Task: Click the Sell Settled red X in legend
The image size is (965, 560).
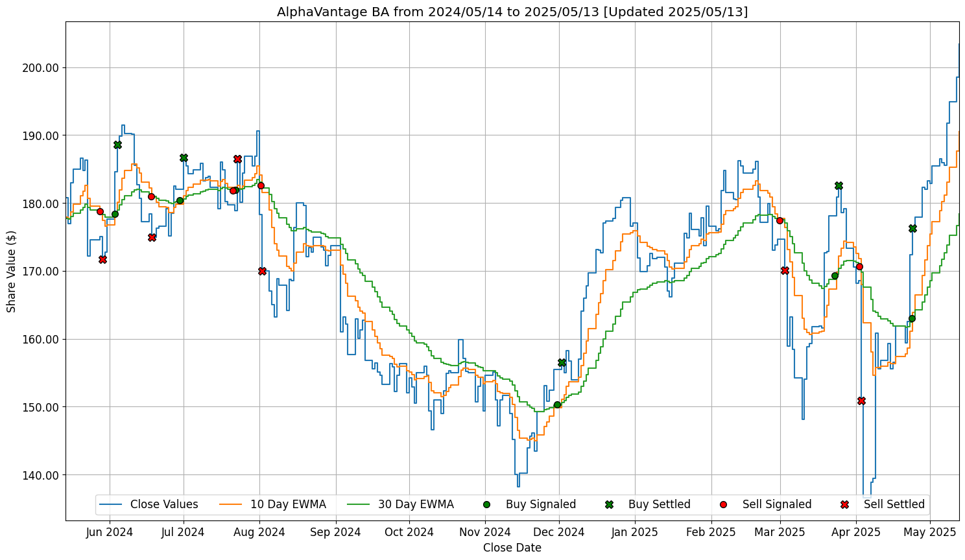Action: tap(844, 504)
